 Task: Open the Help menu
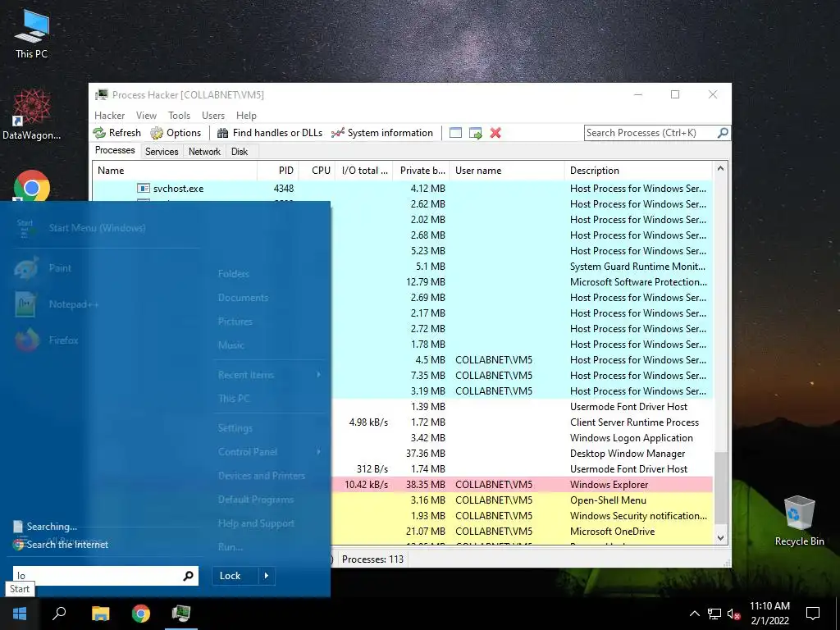[246, 116]
